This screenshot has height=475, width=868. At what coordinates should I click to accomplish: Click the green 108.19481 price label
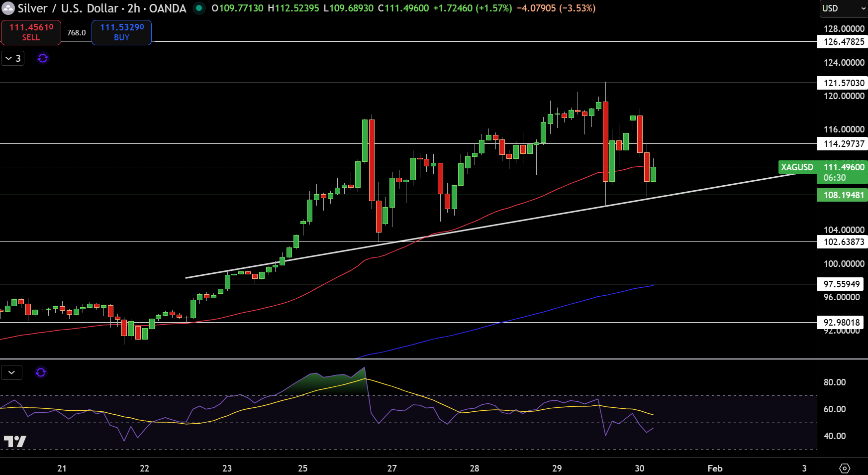(x=844, y=195)
